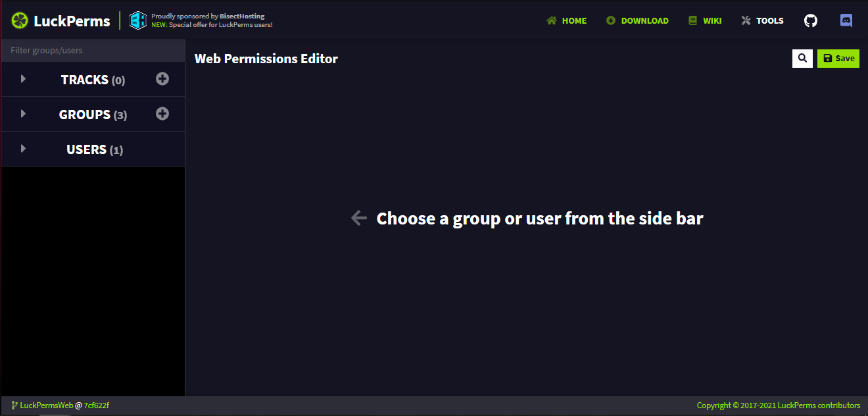Click the 7cf622f commit hash link
Image resolution: width=868 pixels, height=416 pixels.
coord(96,405)
